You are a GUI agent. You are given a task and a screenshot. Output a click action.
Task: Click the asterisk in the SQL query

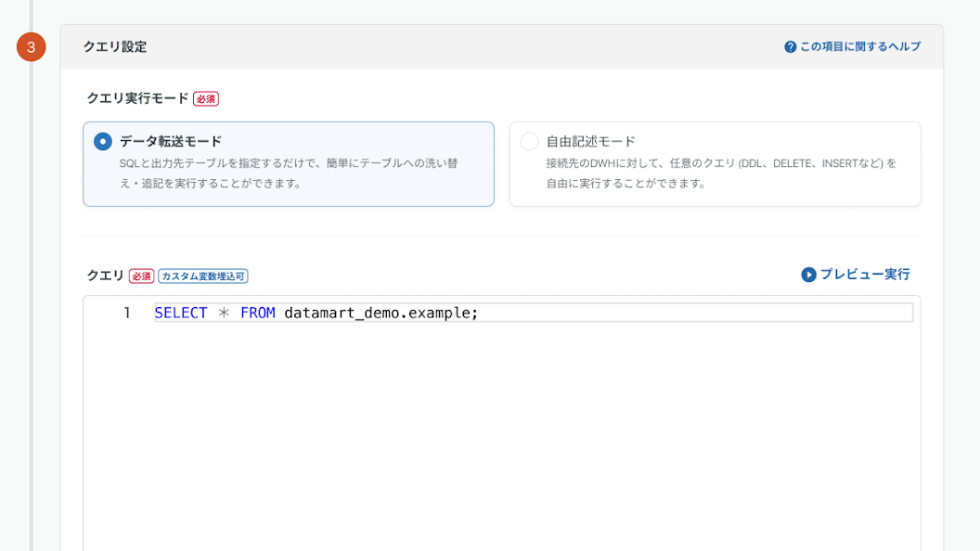pos(224,314)
